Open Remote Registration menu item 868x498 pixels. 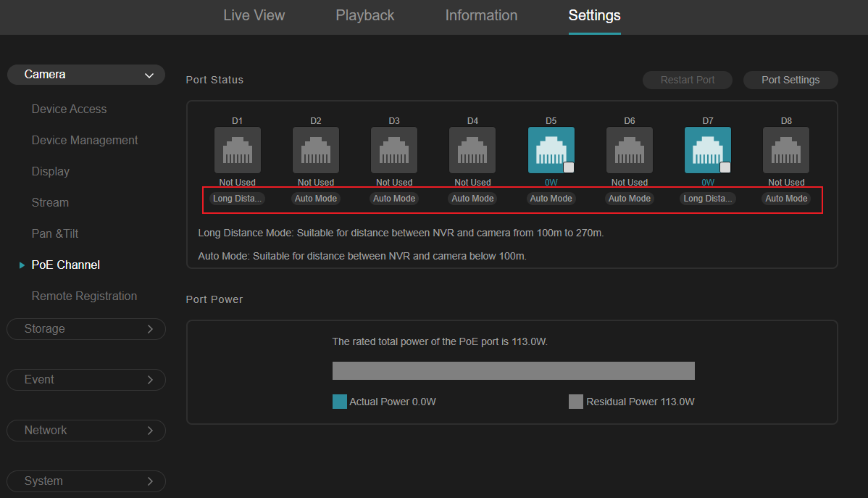coord(84,296)
